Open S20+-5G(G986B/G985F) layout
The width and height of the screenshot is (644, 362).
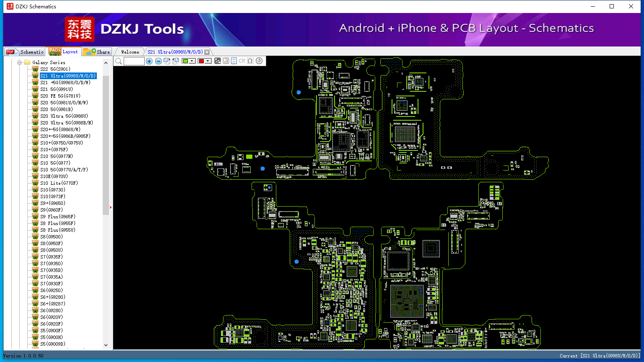pyautogui.click(x=65, y=136)
